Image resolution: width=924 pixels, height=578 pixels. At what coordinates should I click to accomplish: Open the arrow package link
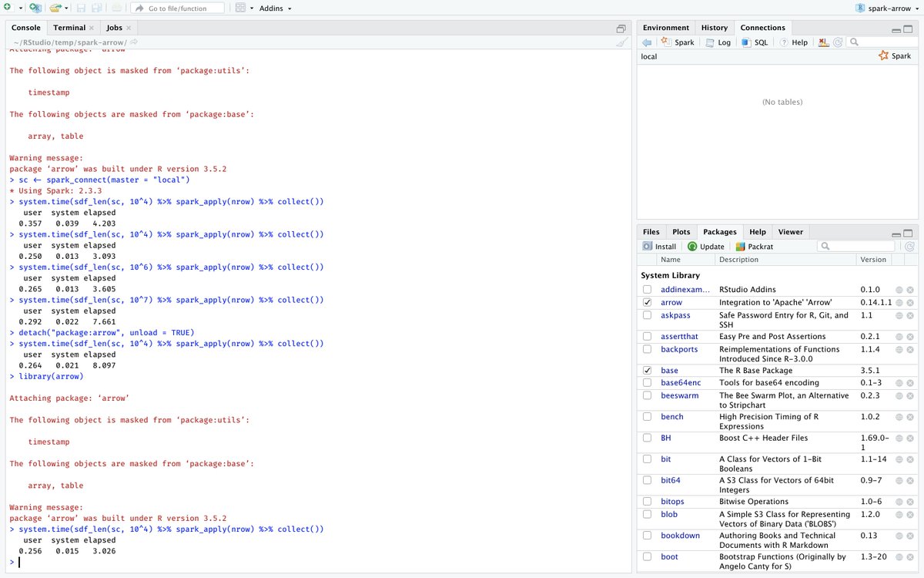coord(671,303)
